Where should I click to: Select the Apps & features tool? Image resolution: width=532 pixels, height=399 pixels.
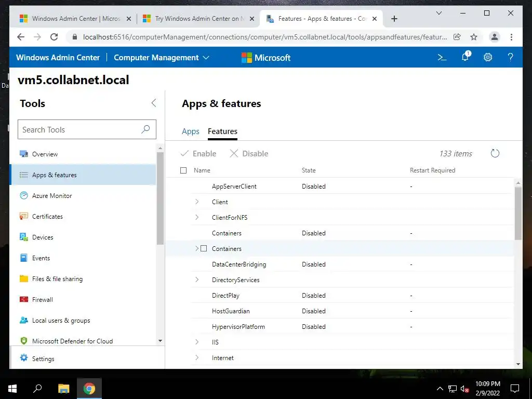pyautogui.click(x=83, y=175)
